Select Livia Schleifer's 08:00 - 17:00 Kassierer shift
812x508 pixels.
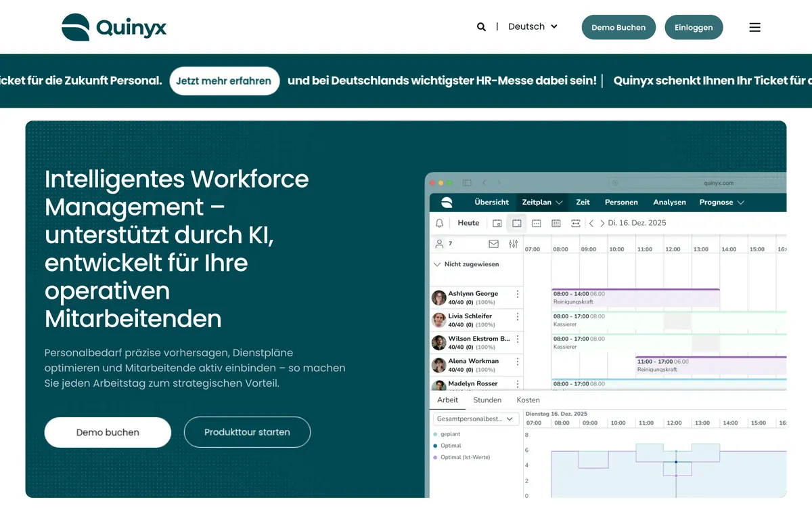pos(669,320)
